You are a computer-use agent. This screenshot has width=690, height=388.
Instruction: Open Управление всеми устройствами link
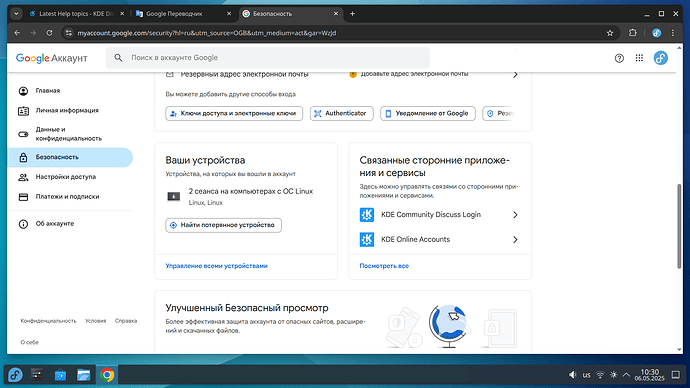217,266
